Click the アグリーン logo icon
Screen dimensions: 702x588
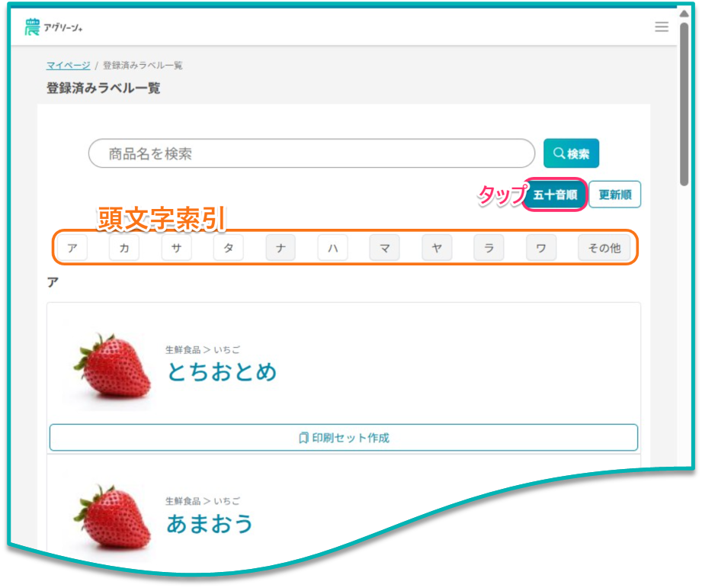pyautogui.click(x=32, y=27)
